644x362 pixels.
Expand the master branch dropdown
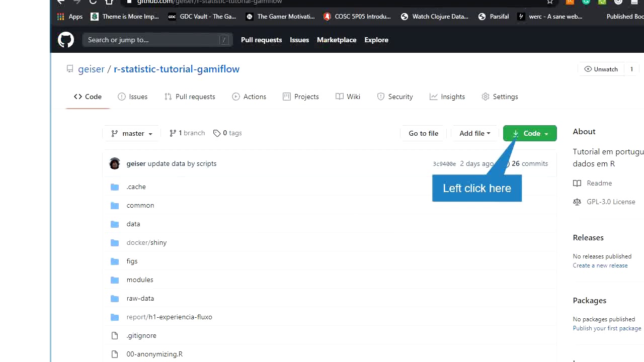pos(132,133)
